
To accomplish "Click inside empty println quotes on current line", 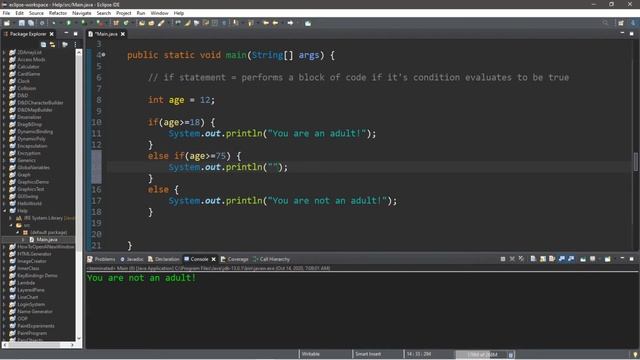I will click(273, 167).
